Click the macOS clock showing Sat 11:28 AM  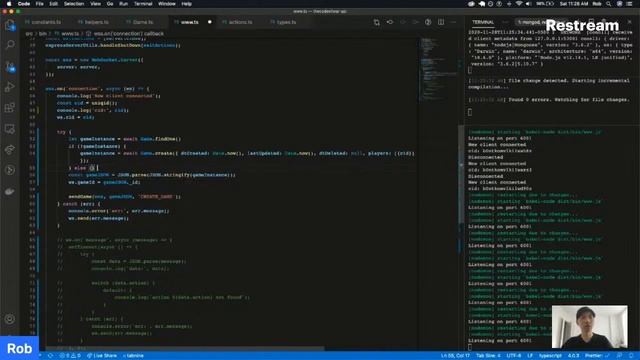(x=574, y=4)
